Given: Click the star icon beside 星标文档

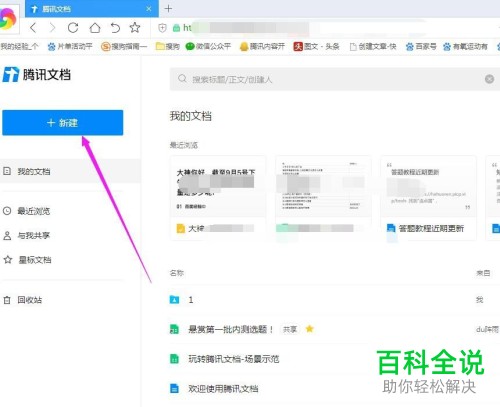Looking at the screenshot, I should pyautogui.click(x=7, y=260).
